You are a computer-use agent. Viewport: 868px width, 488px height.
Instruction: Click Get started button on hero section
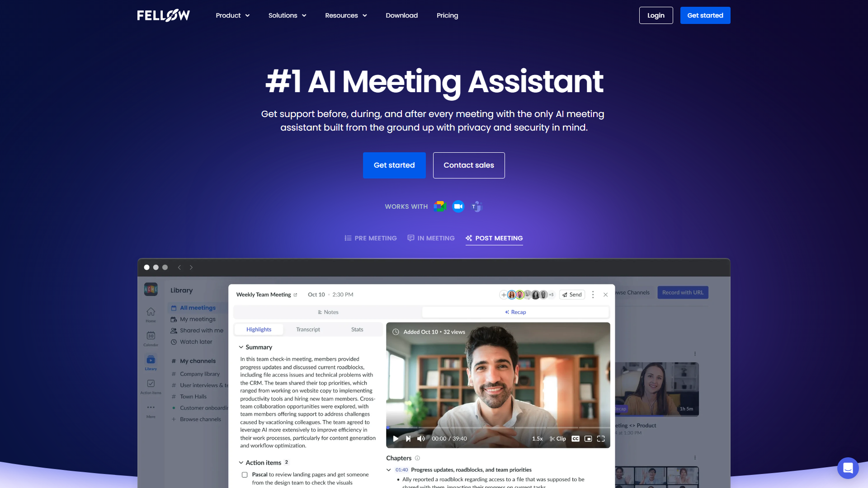coord(394,165)
